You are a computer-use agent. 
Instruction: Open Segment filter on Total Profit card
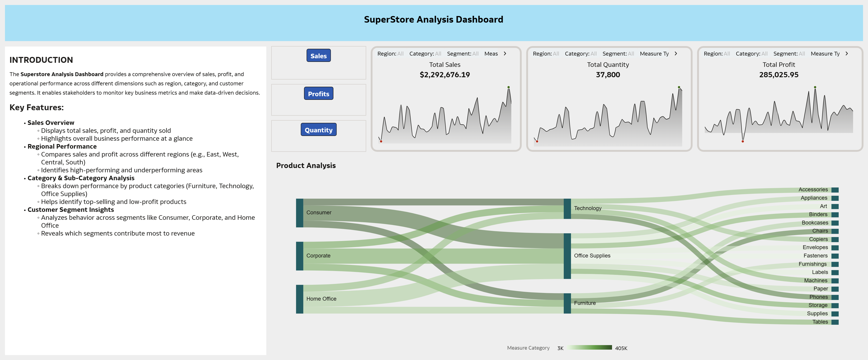[789, 54]
